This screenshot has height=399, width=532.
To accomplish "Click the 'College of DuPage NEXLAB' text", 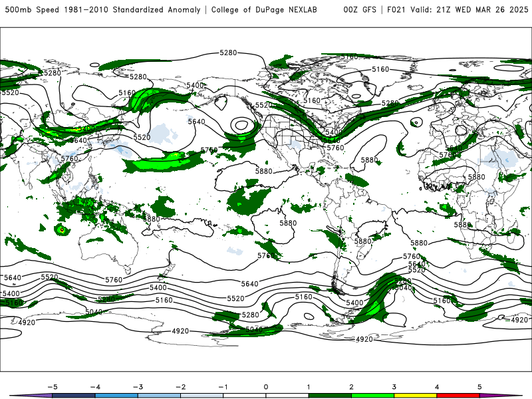I will [x=264, y=10].
